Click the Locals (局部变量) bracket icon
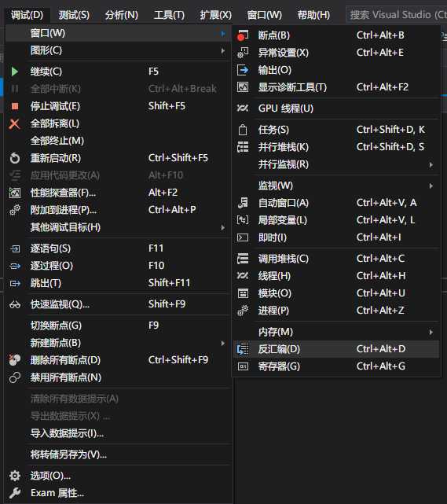Image resolution: width=447 pixels, height=504 pixels. pos(243,220)
